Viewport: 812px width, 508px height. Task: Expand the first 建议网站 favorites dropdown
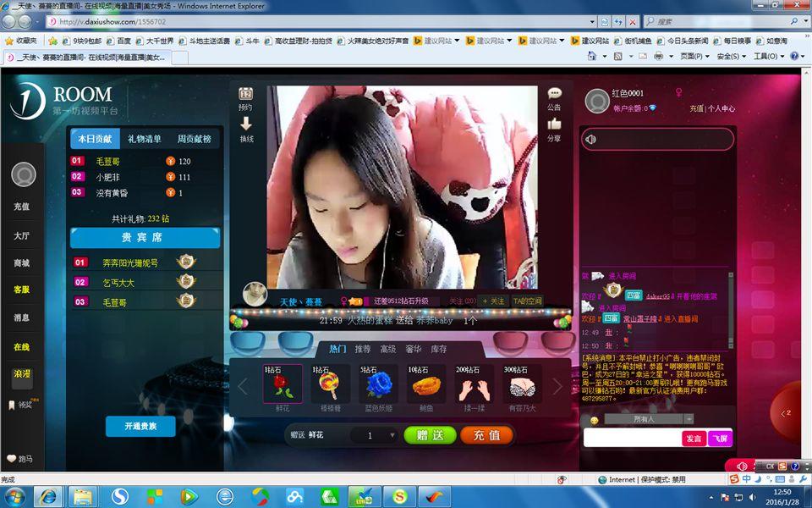(457, 41)
